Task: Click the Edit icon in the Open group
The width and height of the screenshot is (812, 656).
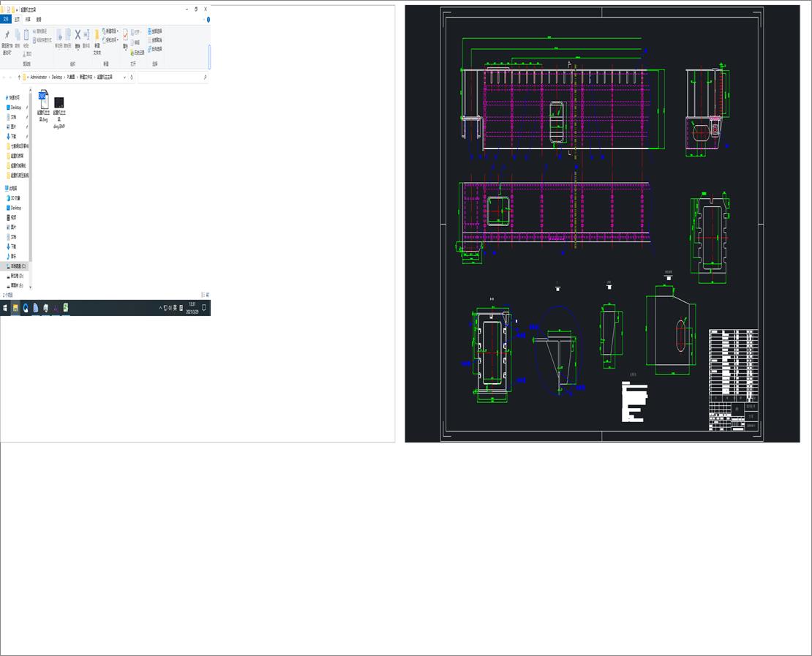Action: point(135,42)
